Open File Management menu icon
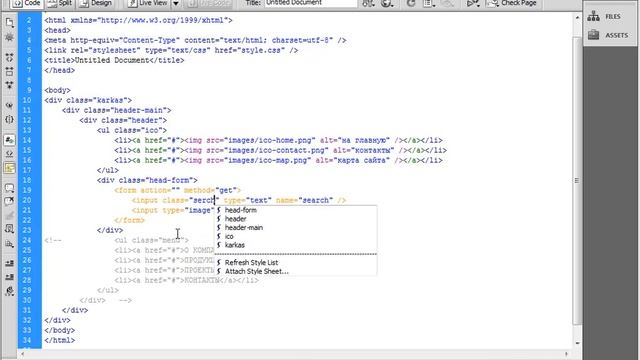Screen dimensions: 640x360 [x=368, y=4]
